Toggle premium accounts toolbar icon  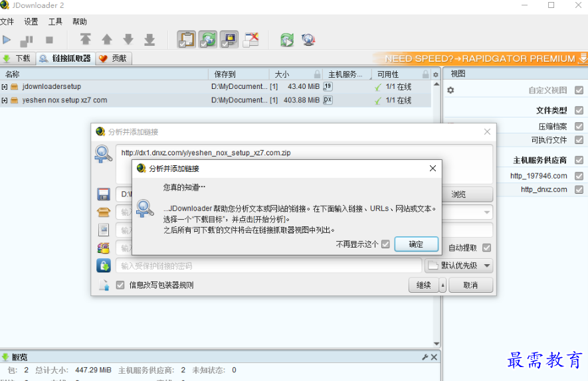(229, 40)
